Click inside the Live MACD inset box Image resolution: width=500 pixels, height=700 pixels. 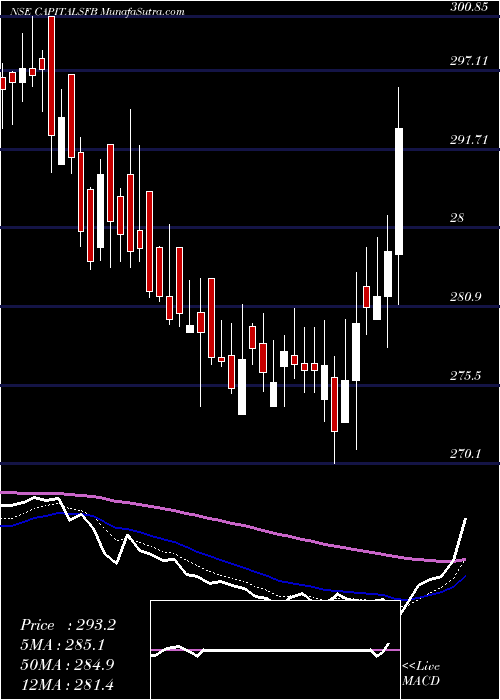click(275, 650)
